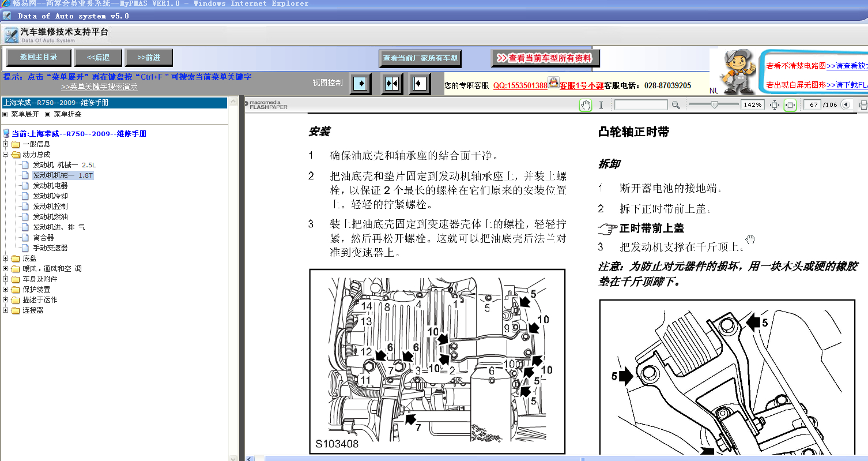This screenshot has height=461, width=868.
Task: Open the 发动机冷却 document
Action: point(50,196)
